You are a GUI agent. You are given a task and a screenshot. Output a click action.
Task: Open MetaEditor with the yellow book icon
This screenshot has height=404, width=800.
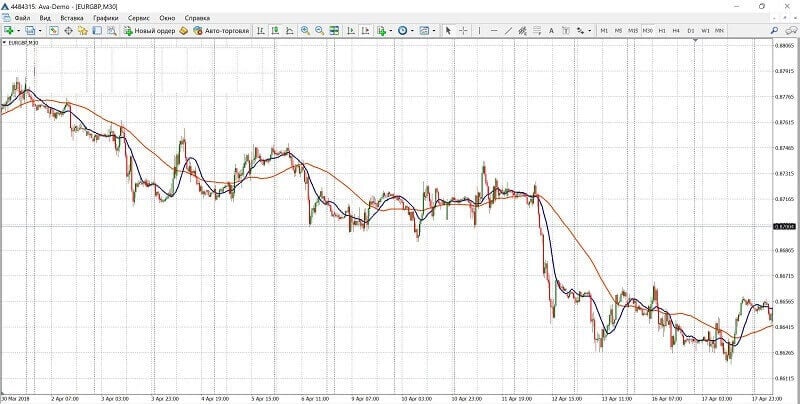184,31
